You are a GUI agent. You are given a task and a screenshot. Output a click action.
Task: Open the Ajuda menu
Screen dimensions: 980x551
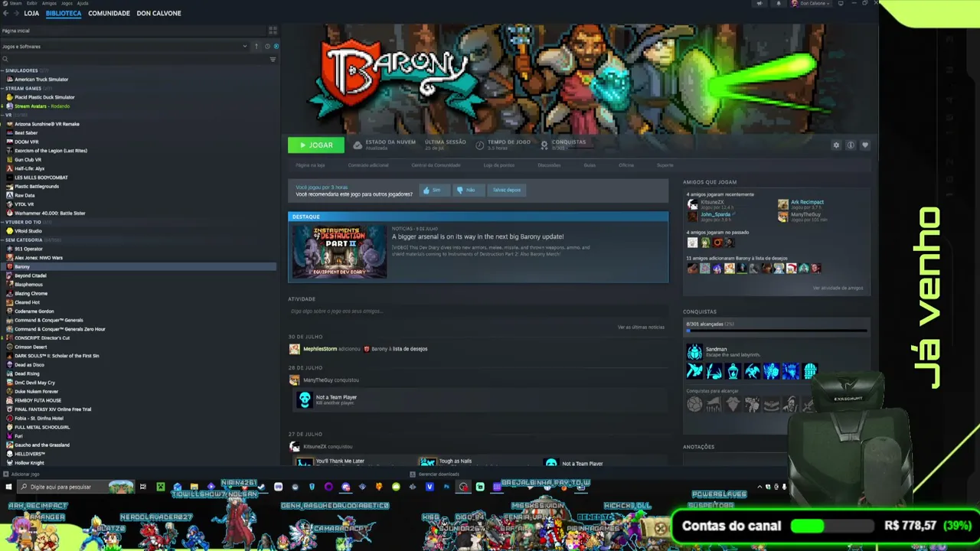click(x=83, y=3)
